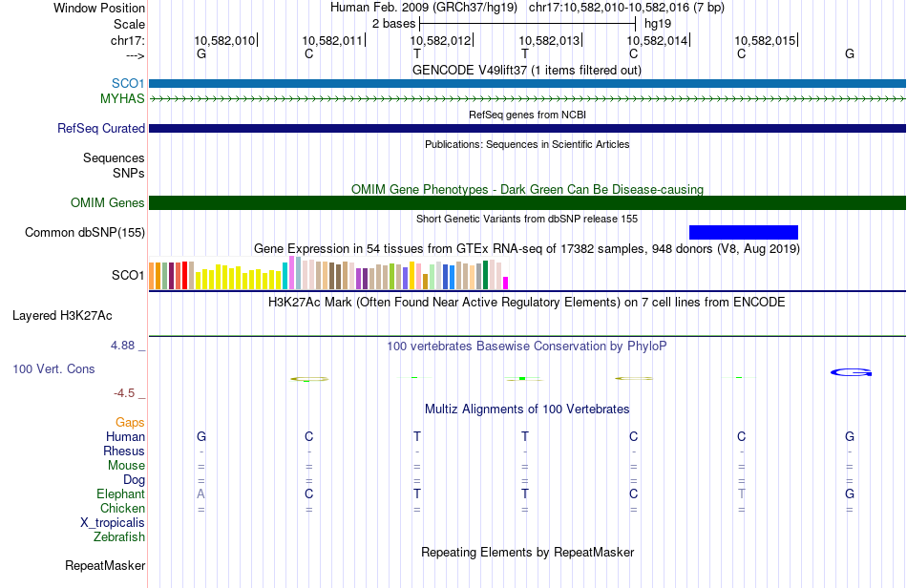Click the 100 vertebrates Basewise Conservation title
The image size is (907, 588).
[527, 346]
